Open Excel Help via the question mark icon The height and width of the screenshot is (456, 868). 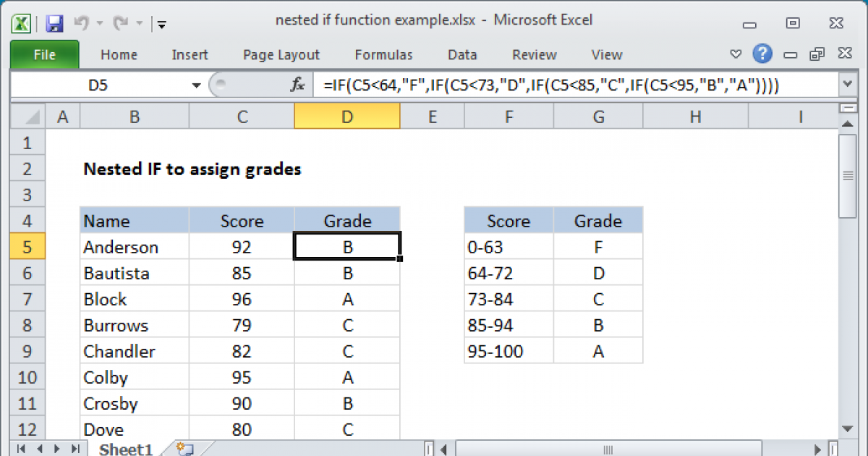[x=762, y=54]
